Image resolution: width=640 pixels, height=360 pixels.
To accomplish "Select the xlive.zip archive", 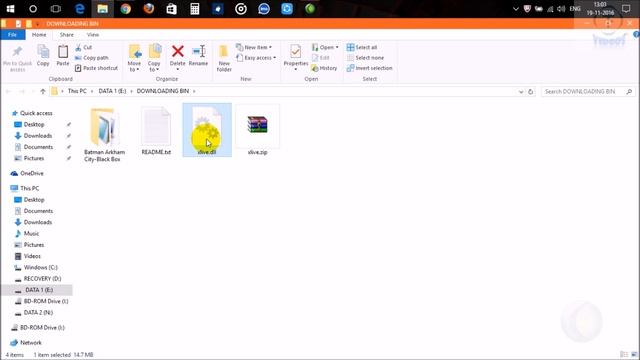I will 258,131.
